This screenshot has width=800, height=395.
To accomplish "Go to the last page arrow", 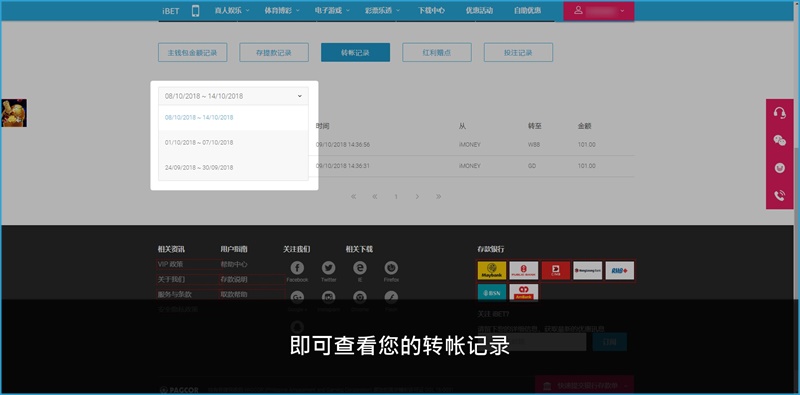I will coord(438,196).
